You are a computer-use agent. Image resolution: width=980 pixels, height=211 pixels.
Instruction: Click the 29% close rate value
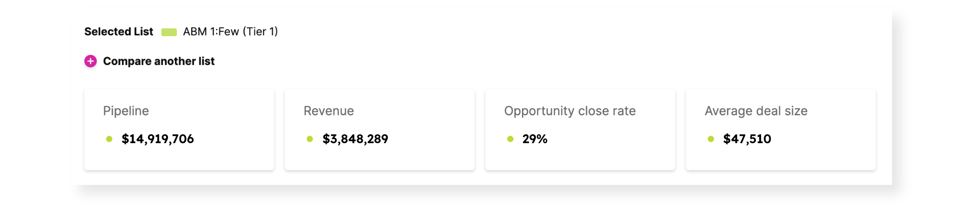[535, 139]
